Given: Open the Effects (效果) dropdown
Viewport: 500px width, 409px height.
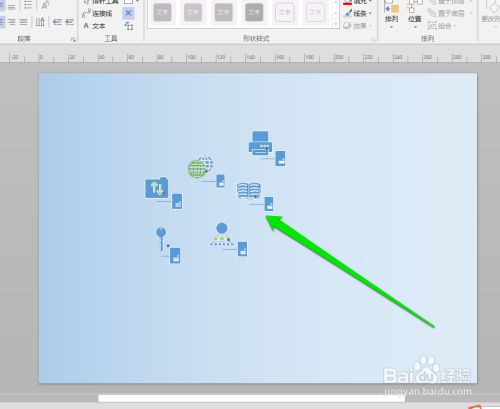Looking at the screenshot, I should click(357, 25).
